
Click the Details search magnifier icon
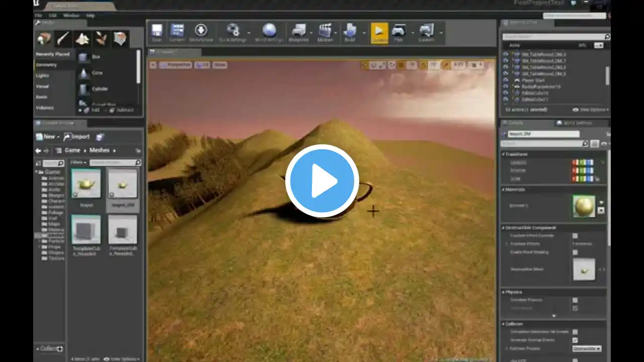pos(585,144)
